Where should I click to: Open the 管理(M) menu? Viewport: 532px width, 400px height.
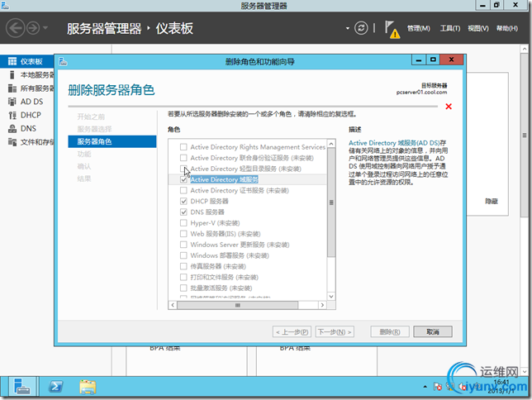[x=418, y=29]
